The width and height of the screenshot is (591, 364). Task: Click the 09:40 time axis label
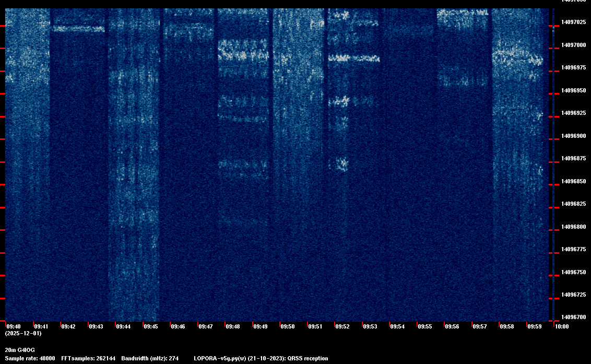point(14,326)
